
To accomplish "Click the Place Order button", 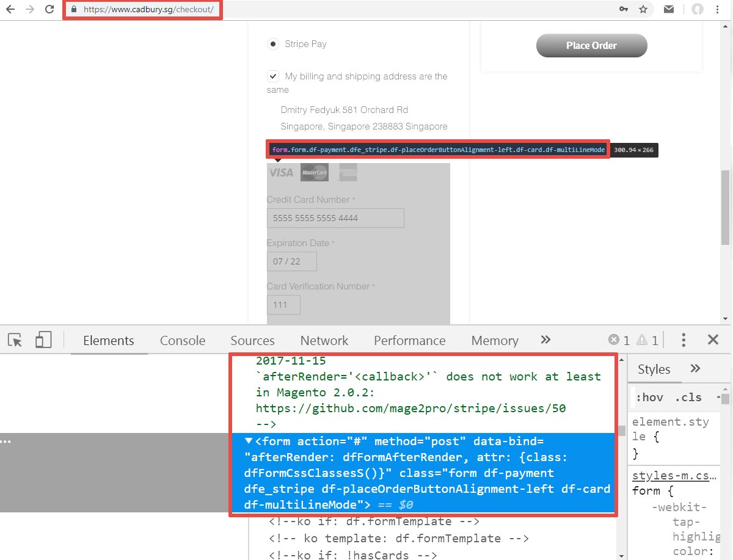I will [591, 45].
